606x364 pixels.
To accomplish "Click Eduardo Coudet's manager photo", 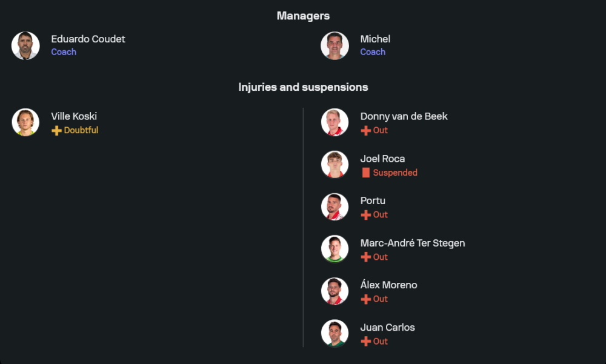I will click(25, 45).
